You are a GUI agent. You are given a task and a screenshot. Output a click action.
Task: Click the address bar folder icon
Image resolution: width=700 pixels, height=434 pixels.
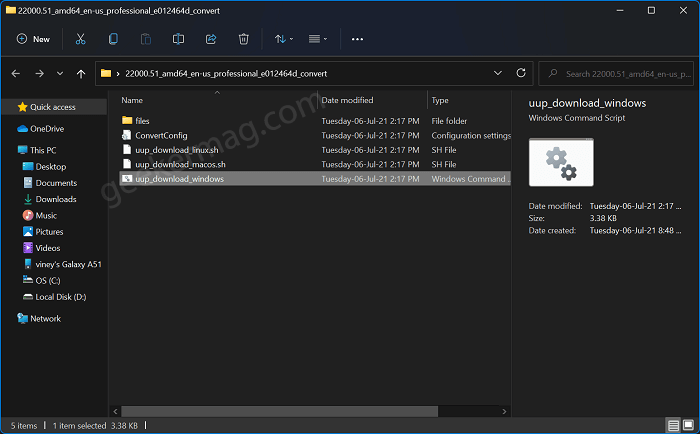tap(106, 73)
